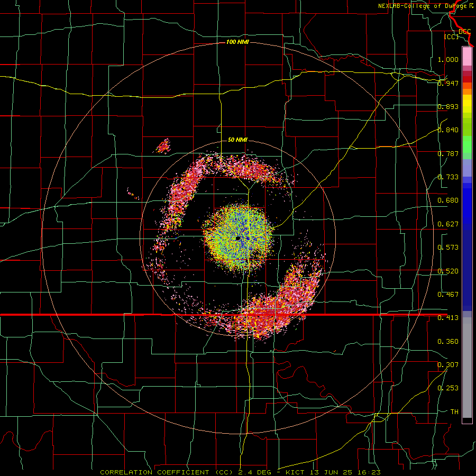This screenshot has width=476, height=476.
Task: Click the 0.253 scale value
Action: [448, 388]
